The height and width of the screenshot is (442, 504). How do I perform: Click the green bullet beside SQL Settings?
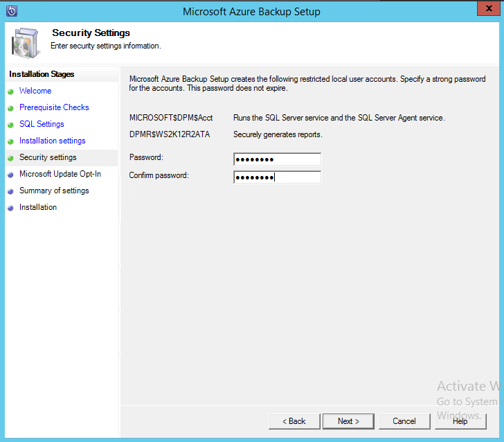click(11, 125)
